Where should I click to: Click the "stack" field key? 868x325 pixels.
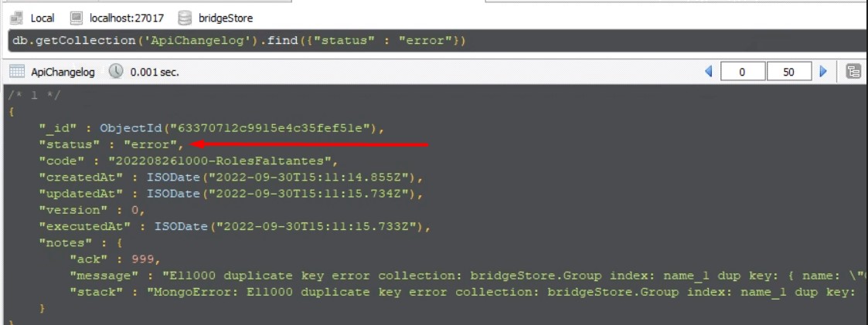[x=97, y=292]
